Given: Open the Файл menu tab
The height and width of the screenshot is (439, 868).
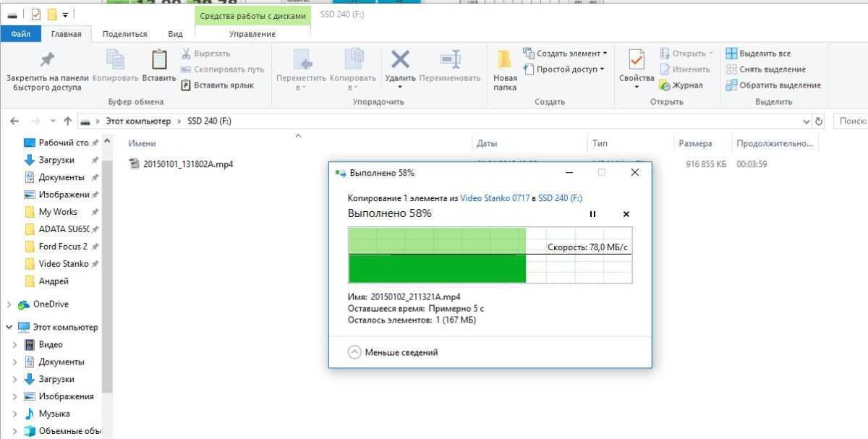Looking at the screenshot, I should tap(21, 34).
